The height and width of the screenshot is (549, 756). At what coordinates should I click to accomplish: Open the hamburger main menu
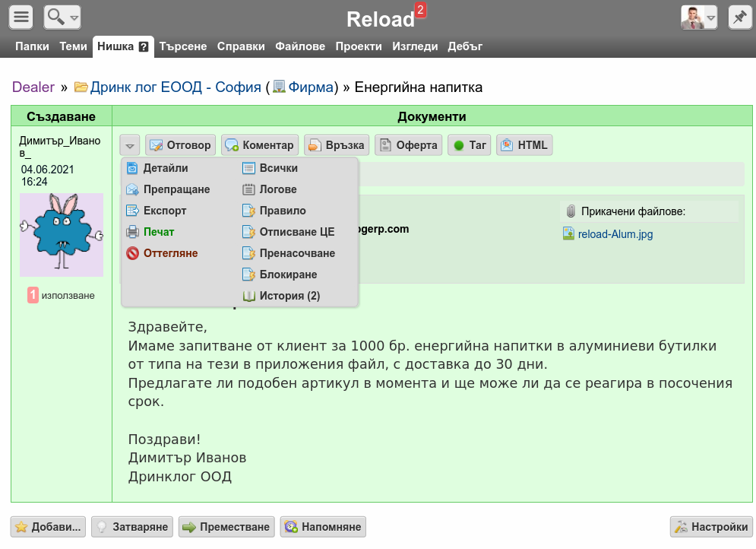pyautogui.click(x=21, y=17)
